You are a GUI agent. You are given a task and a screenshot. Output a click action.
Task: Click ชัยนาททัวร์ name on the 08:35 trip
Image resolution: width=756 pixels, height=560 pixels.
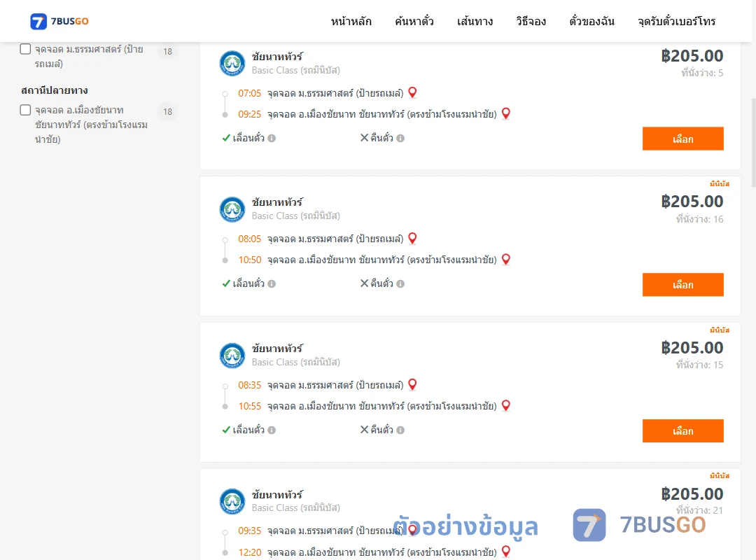point(277,349)
